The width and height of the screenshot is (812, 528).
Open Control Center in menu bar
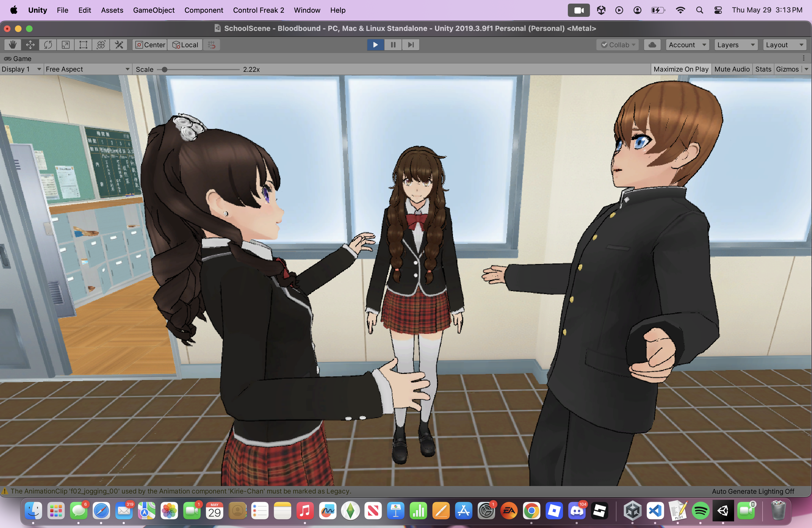point(718,10)
